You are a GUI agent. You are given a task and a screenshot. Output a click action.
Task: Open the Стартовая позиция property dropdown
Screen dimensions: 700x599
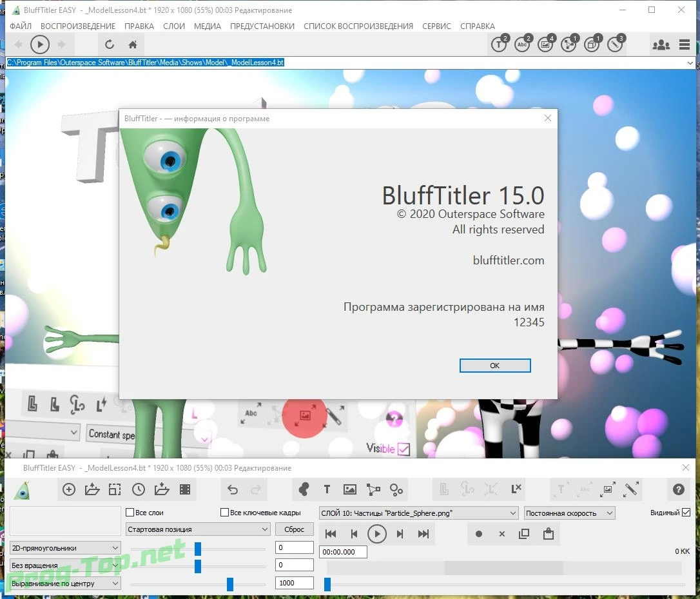[x=198, y=529]
